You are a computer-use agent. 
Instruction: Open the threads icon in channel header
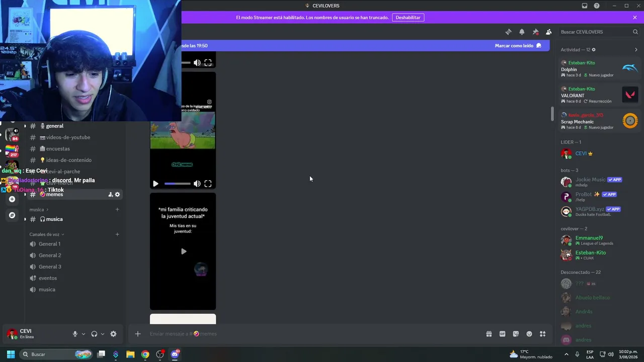508,32
